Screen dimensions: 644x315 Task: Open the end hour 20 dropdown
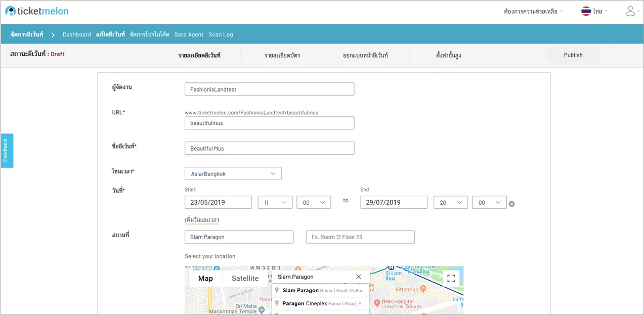(x=451, y=202)
